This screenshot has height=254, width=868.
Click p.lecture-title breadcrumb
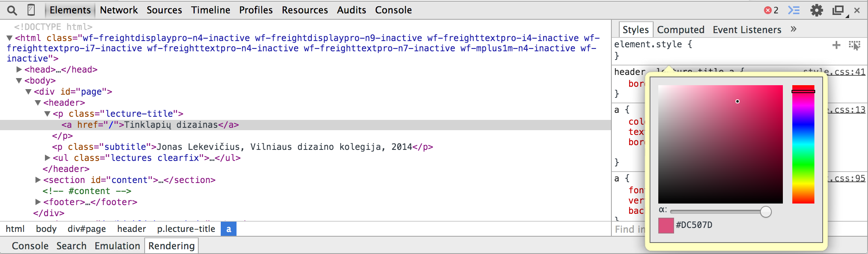point(186,229)
